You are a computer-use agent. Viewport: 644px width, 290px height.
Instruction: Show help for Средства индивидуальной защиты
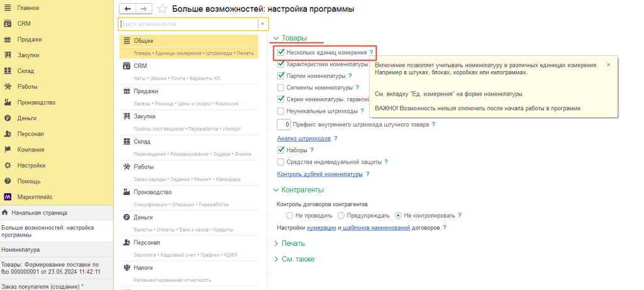point(386,162)
